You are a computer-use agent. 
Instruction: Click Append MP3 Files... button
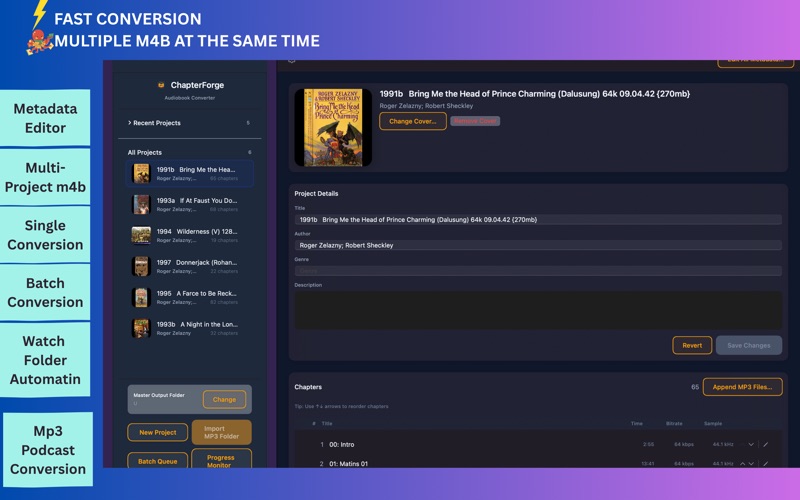pyautogui.click(x=742, y=387)
